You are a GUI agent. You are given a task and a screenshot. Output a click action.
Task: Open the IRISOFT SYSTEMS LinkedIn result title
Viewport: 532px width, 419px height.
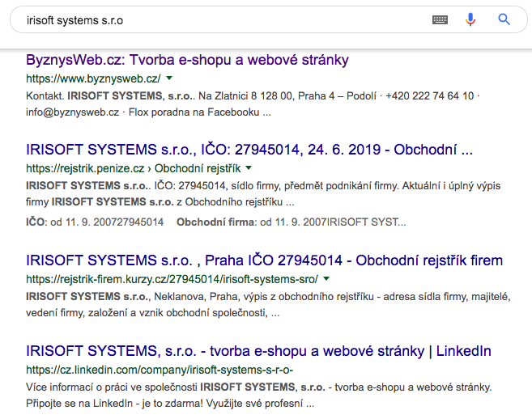(x=258, y=351)
